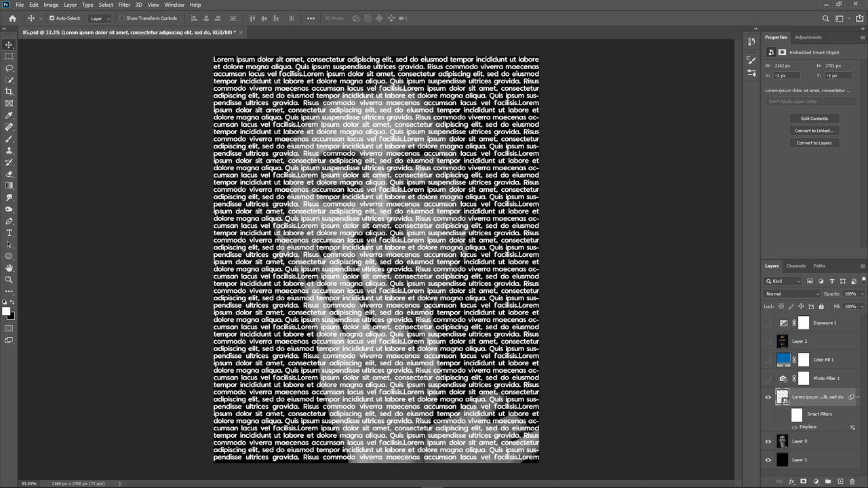Hide the Layer 1 layer
The width and height of the screenshot is (868, 488).
[x=768, y=460]
